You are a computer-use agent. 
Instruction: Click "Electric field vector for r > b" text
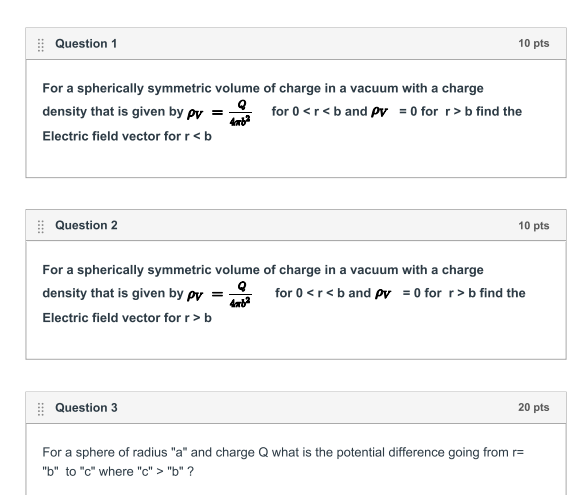click(x=127, y=318)
